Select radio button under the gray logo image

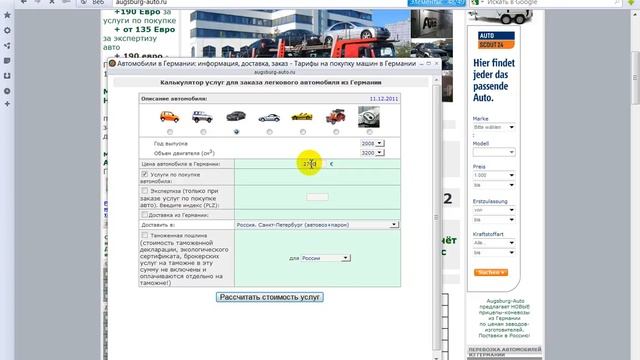[x=369, y=132]
